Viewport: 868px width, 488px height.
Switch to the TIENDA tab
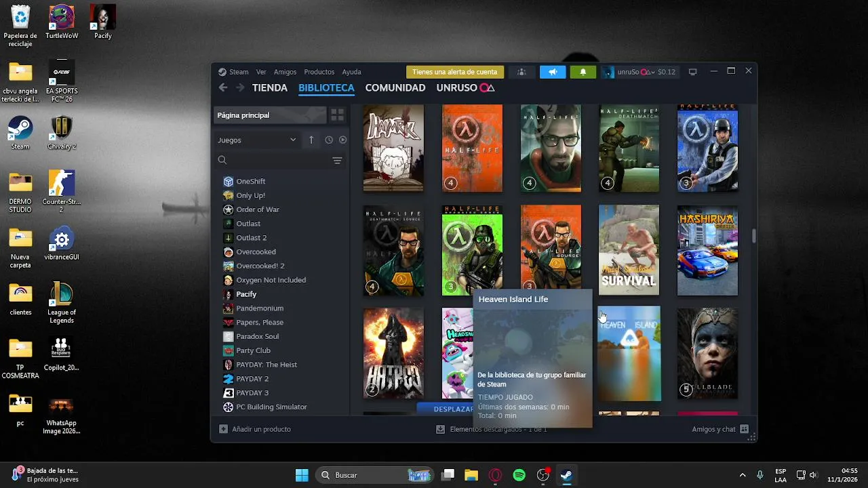pos(270,87)
